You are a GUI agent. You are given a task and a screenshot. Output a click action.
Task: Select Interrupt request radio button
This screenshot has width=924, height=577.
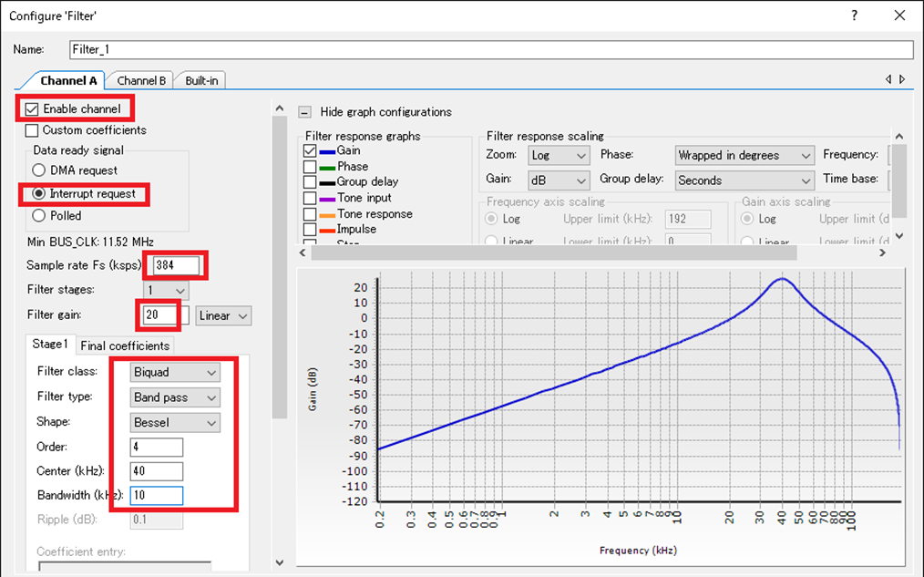click(39, 193)
